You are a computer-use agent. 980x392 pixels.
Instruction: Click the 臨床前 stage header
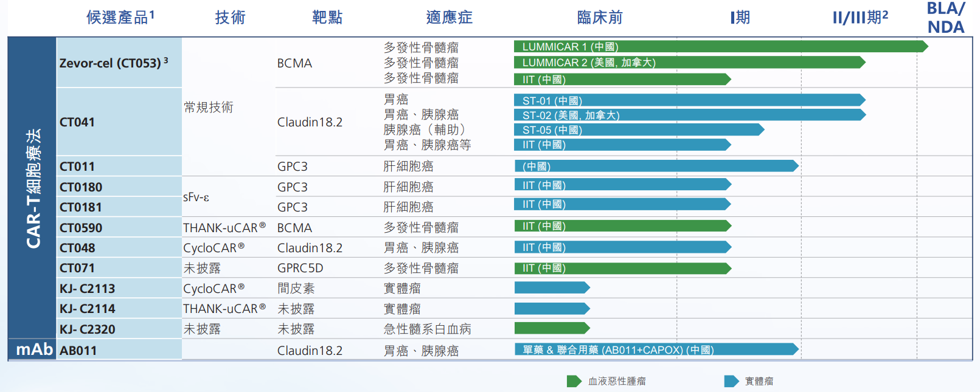click(599, 18)
